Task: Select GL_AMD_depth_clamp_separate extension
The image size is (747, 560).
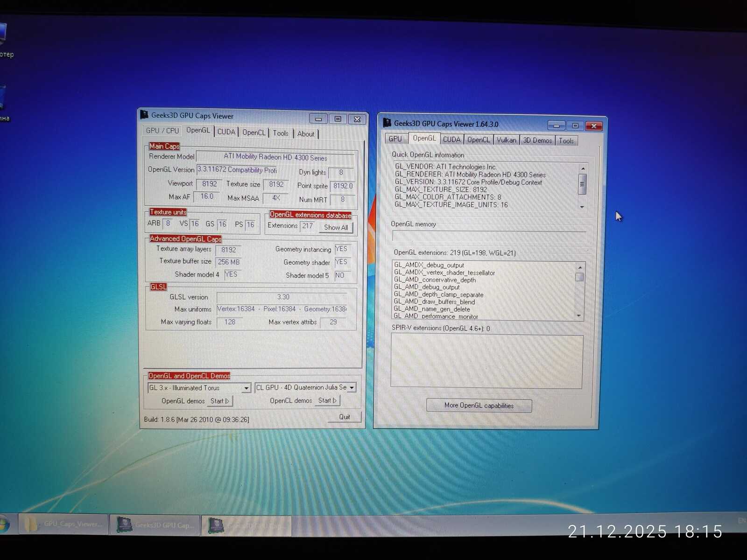Action: tap(438, 294)
